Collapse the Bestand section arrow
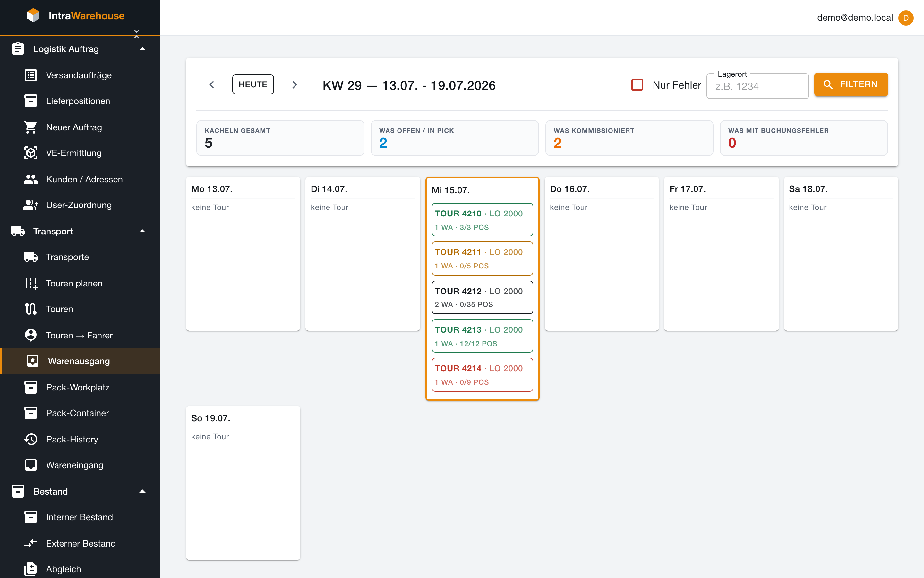924x578 pixels. pyautogui.click(x=142, y=491)
